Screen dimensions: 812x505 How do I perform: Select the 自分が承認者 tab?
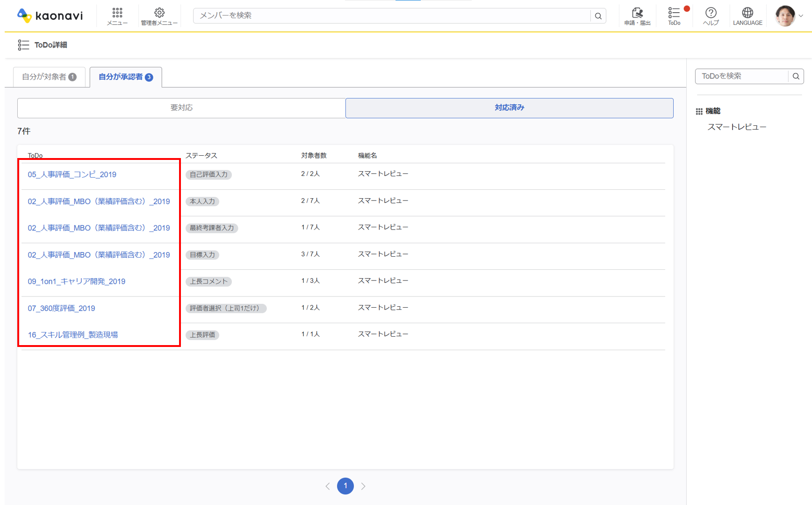tap(125, 77)
